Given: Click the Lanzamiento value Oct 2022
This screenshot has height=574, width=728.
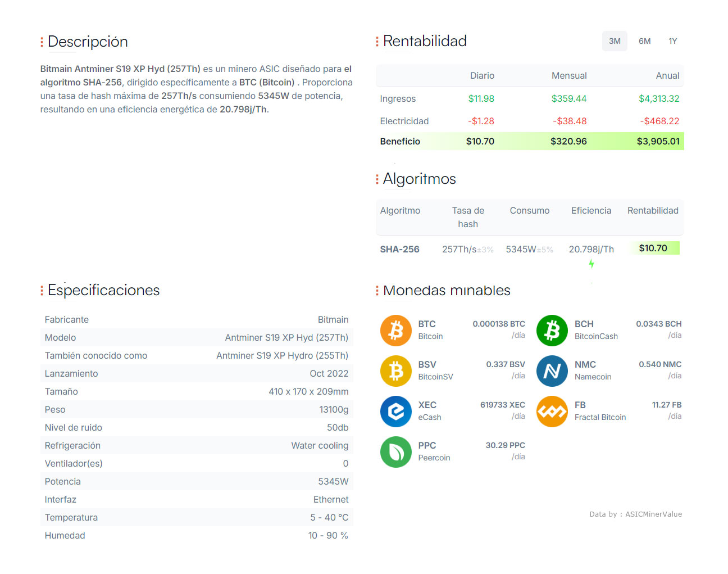Looking at the screenshot, I should [329, 373].
